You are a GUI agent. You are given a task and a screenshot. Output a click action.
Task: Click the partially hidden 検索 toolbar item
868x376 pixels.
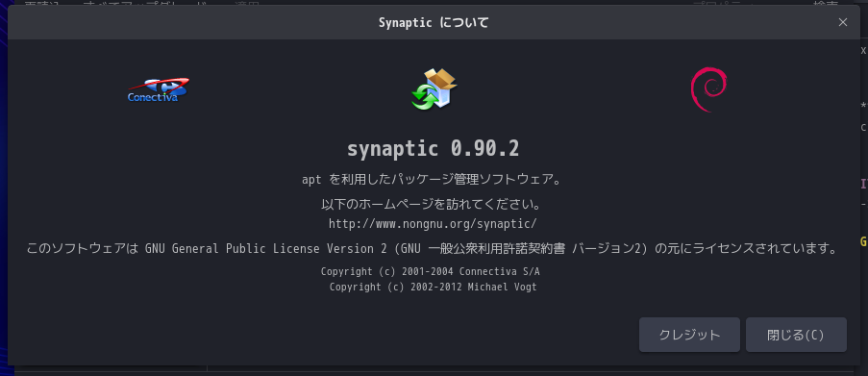[x=826, y=3]
